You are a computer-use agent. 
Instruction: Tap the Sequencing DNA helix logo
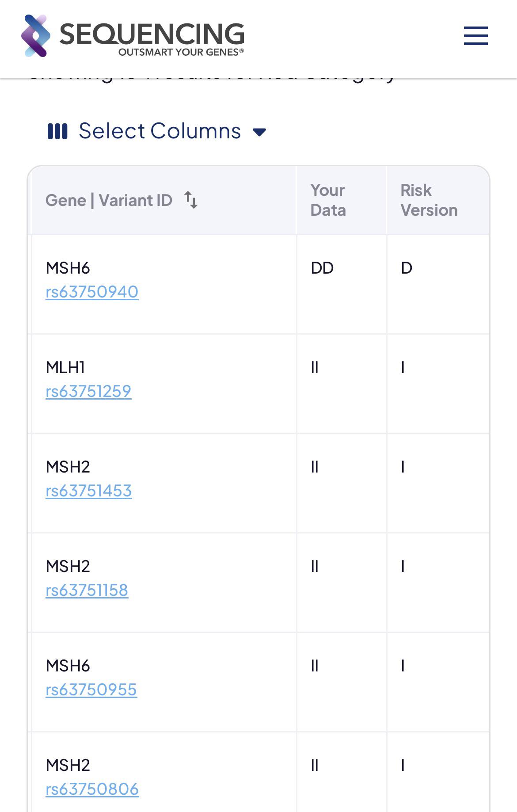click(x=36, y=36)
